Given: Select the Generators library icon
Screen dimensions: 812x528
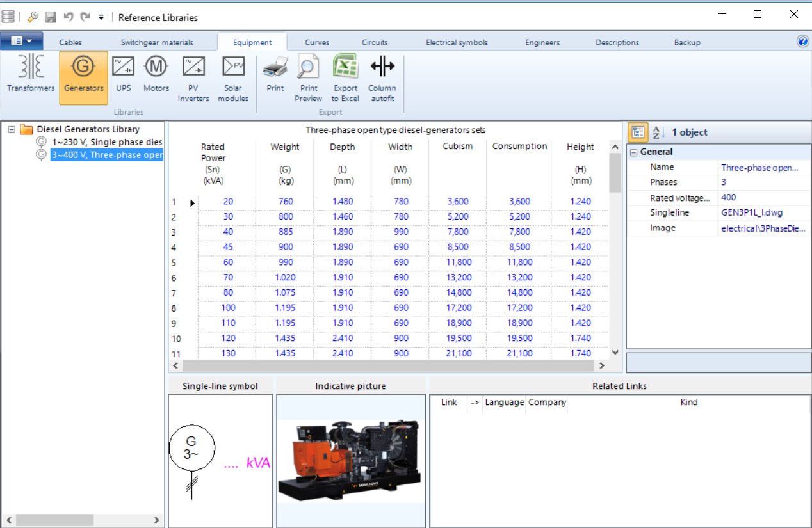Looking at the screenshot, I should coord(83,76).
